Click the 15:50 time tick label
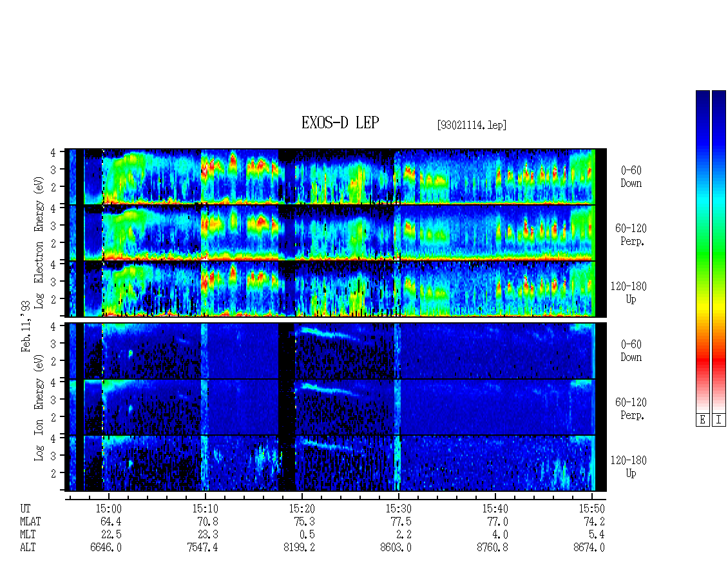The width and height of the screenshot is (728, 564). (591, 509)
